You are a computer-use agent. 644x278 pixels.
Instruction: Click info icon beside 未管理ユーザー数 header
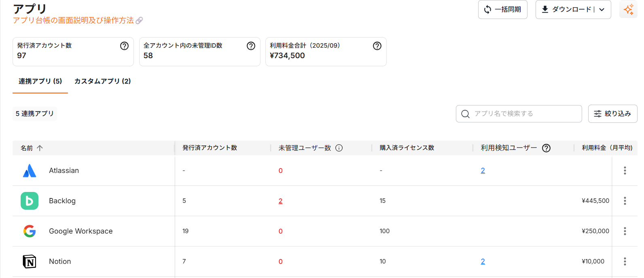point(339,148)
